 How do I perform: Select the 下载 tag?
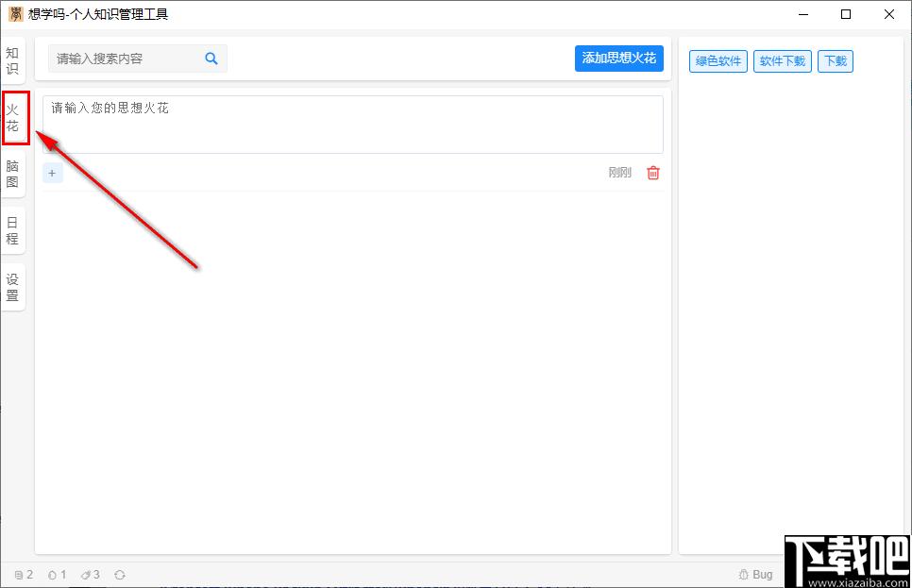pyautogui.click(x=836, y=61)
